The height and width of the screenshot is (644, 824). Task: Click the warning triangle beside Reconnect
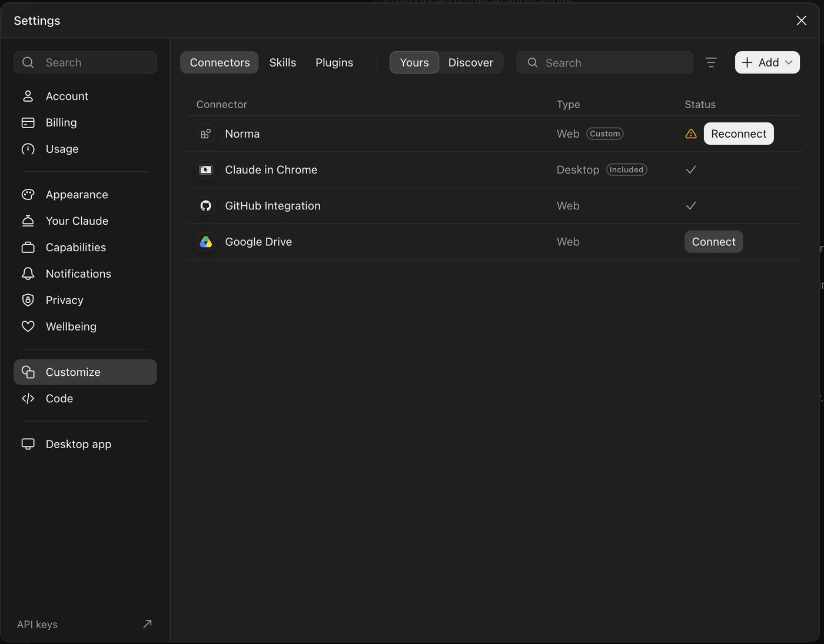click(x=691, y=134)
